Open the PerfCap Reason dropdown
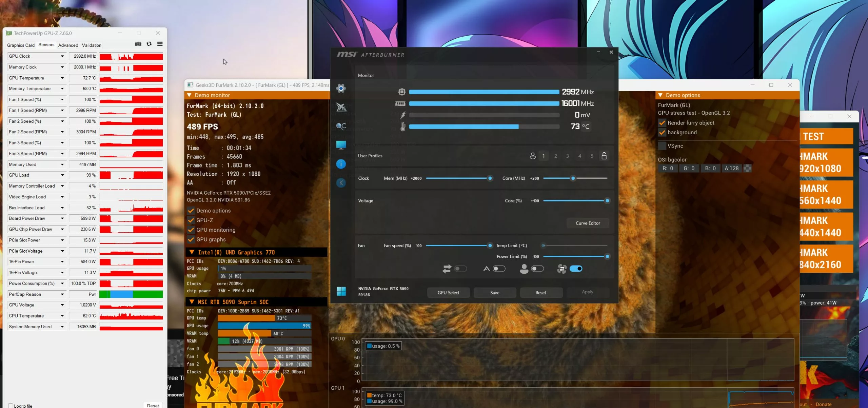868x408 pixels. click(x=62, y=294)
